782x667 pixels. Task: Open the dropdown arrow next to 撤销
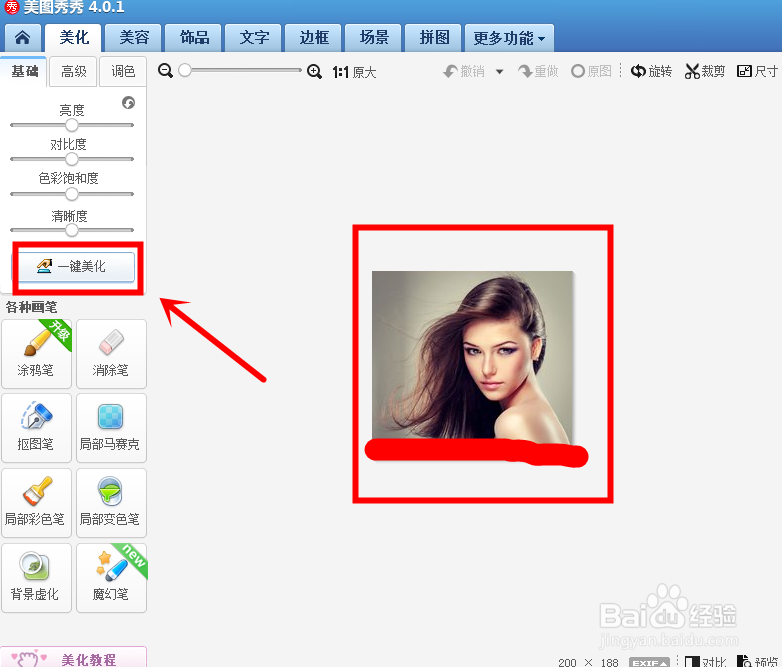coord(499,72)
